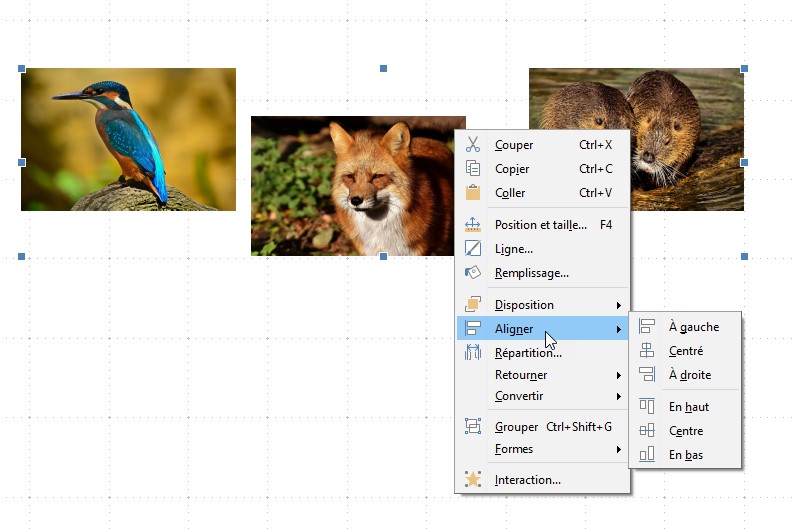Click the scissors icon next to Couper

point(473,145)
